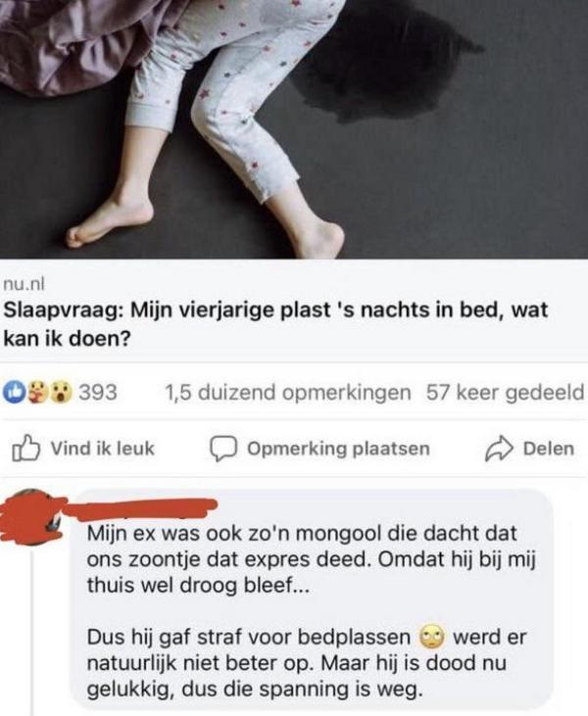Open the 57 keer gedeeld link

tap(506, 393)
